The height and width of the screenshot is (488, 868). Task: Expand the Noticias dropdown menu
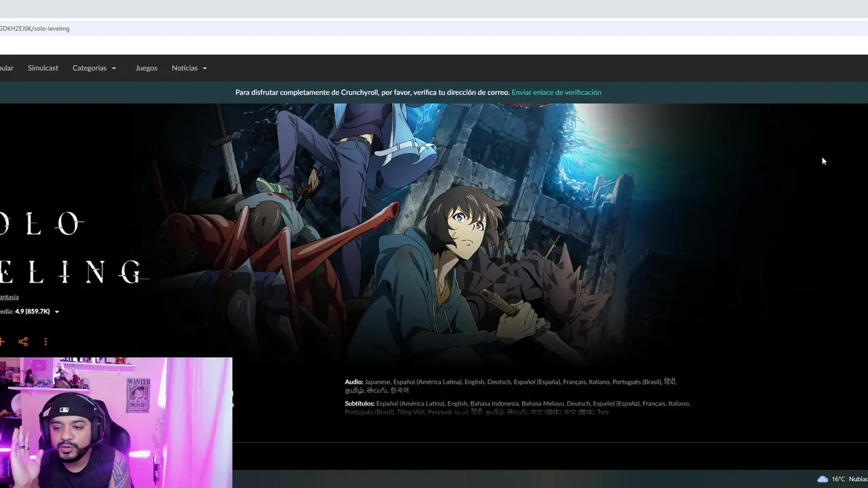(x=189, y=68)
